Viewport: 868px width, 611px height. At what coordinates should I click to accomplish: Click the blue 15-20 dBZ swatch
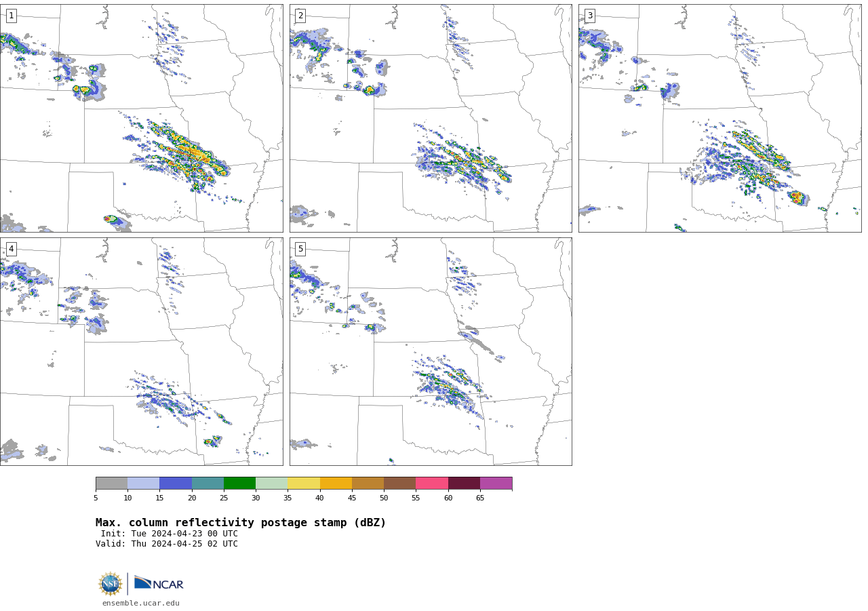tap(176, 484)
